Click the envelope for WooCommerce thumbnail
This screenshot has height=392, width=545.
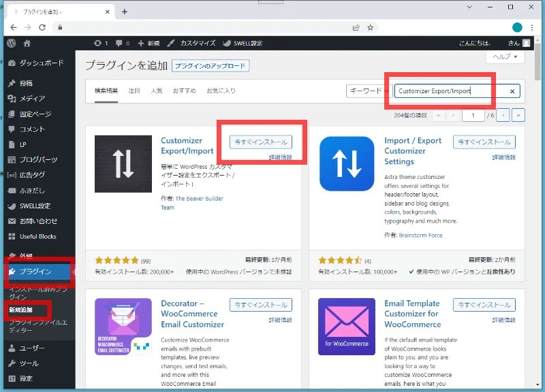347,327
